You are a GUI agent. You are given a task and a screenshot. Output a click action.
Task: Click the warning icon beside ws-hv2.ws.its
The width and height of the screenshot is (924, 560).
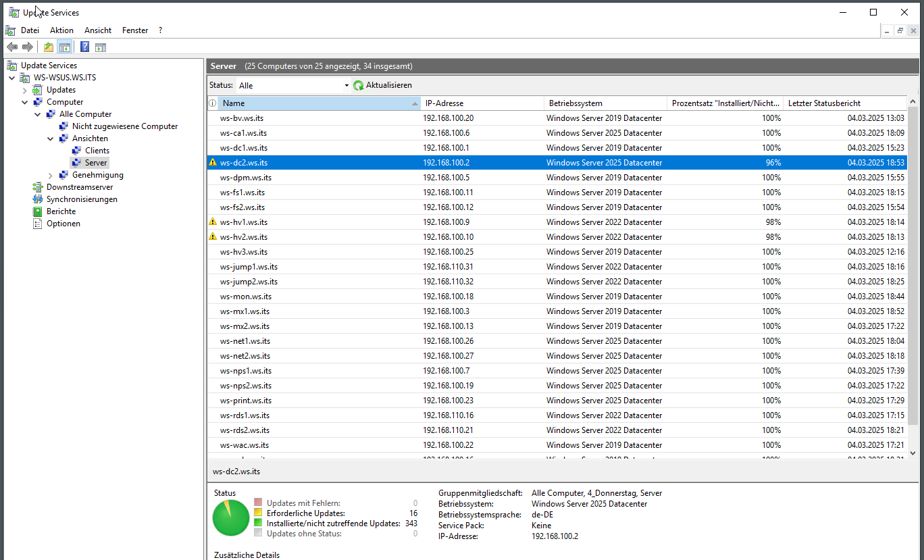[213, 237]
